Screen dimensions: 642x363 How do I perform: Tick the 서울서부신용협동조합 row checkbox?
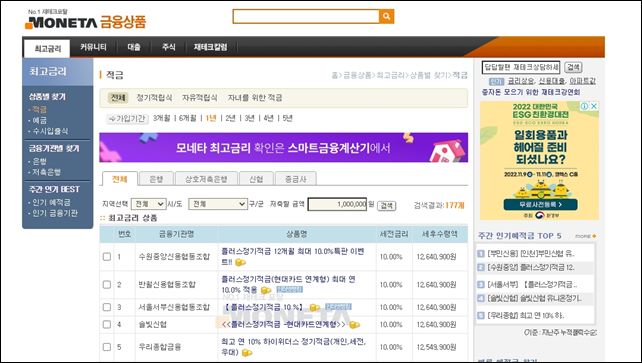107,307
